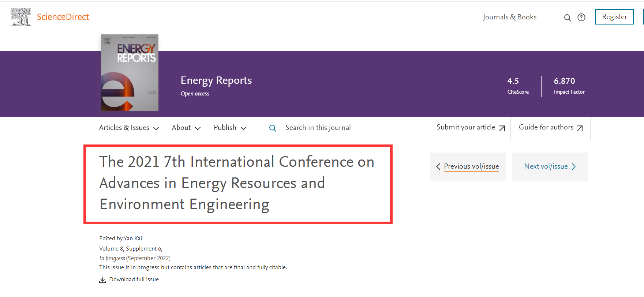Click the left chevron beside Previous vol/issue
Viewport: 644px width, 297px height.
[438, 167]
